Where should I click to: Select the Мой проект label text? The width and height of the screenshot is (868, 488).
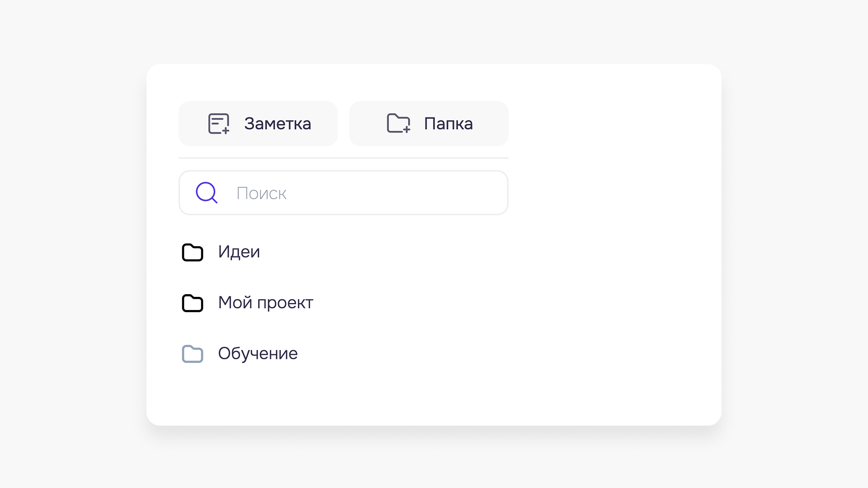coord(265,303)
